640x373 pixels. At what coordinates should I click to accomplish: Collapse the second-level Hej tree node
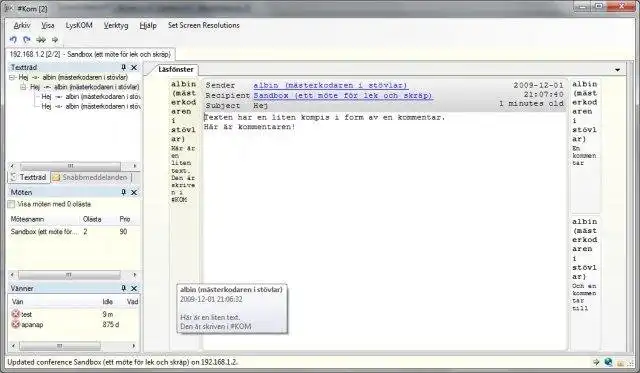(23, 87)
